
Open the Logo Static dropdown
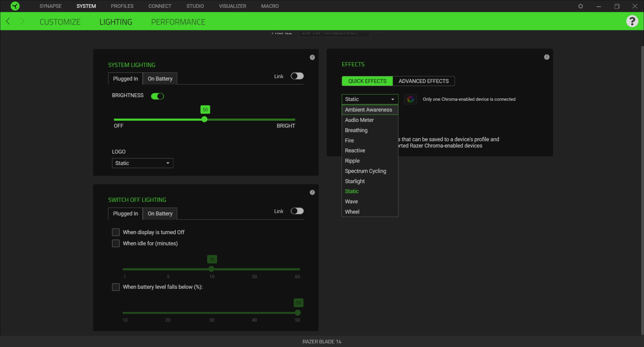click(142, 163)
